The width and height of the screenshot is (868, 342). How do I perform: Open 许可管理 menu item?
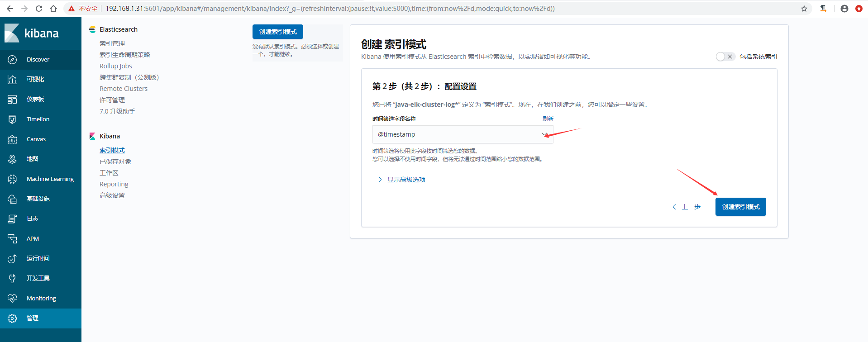click(x=112, y=100)
